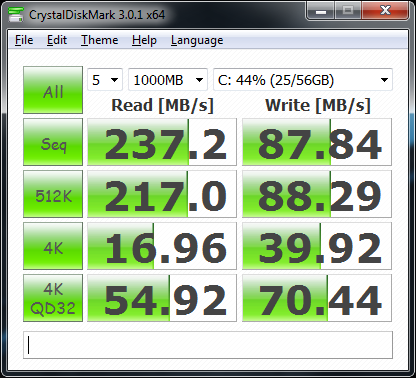The image size is (416, 378).
Task: Select the Seq write result 87.84
Action: point(317,142)
